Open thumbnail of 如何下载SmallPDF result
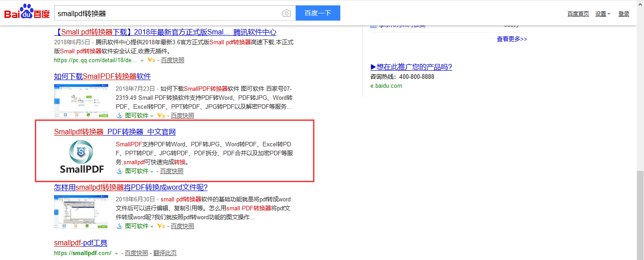 coord(81,101)
